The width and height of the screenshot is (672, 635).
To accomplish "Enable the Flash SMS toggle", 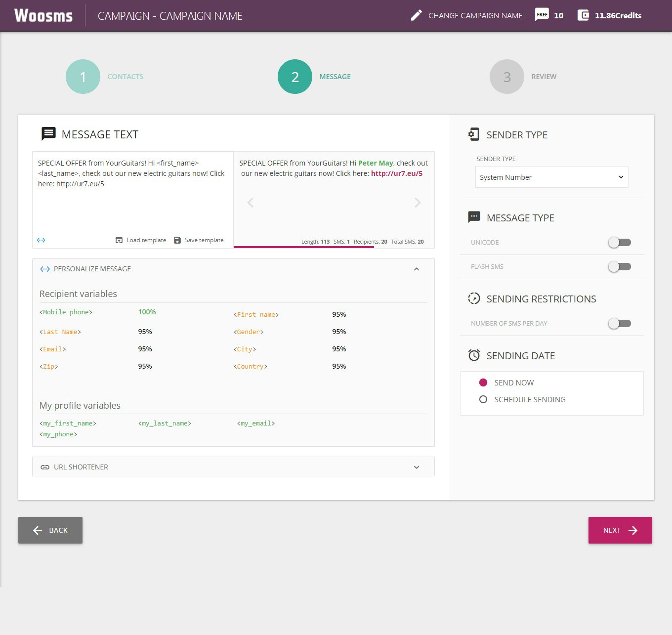I will tap(619, 266).
